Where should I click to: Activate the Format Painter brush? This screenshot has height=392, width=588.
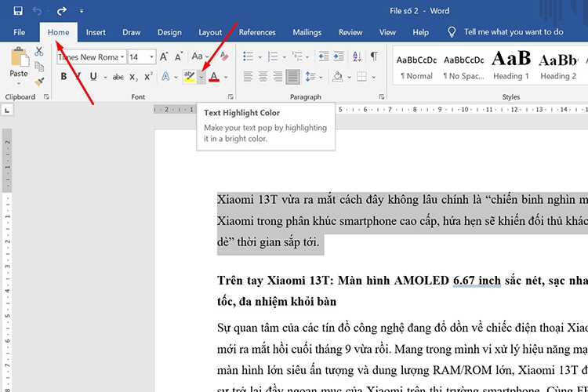(39, 81)
